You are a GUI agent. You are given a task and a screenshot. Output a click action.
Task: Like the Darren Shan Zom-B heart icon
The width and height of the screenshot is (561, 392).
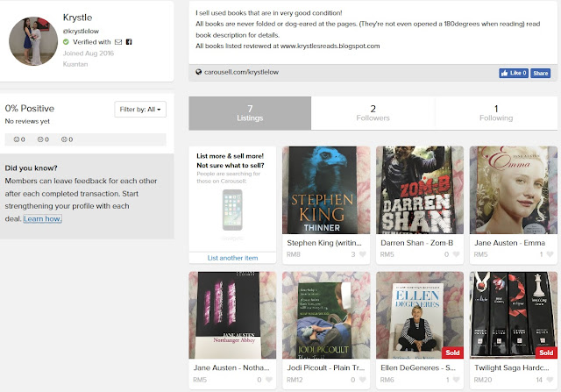tap(456, 254)
